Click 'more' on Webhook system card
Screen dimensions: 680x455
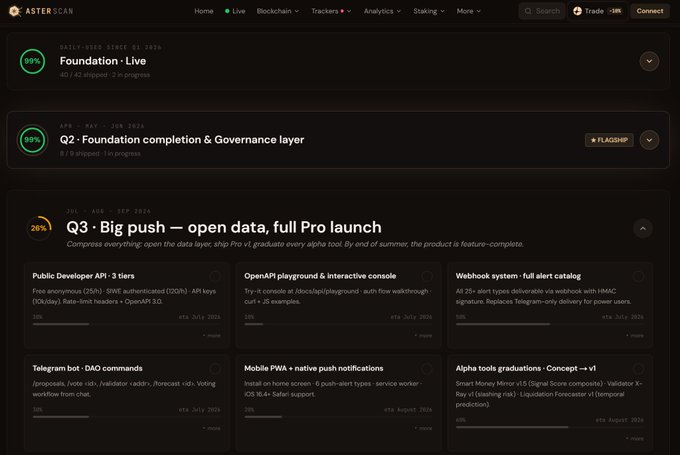[x=635, y=336]
